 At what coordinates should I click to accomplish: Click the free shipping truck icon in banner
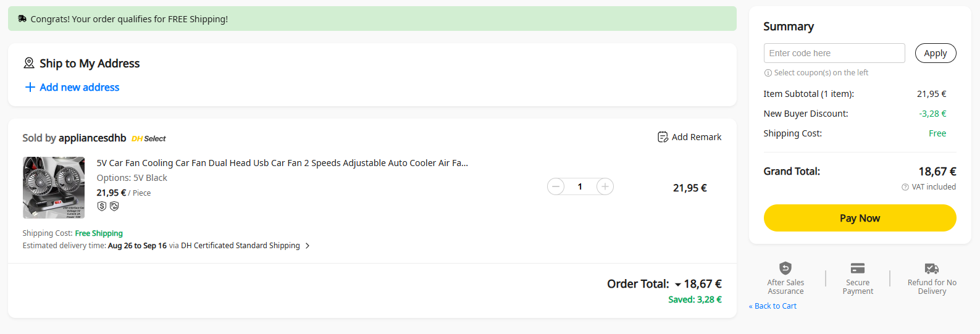[x=22, y=19]
